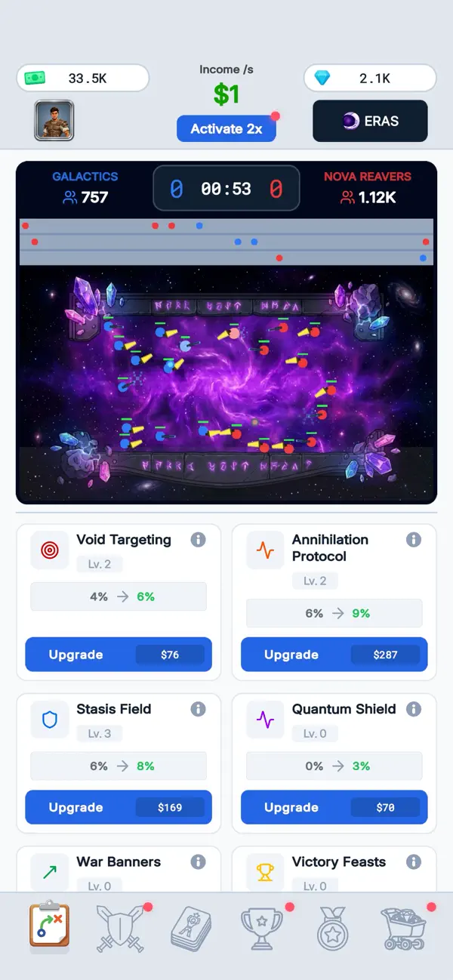The image size is (453, 980).
Task: Tap the diamond gems balance
Action: [370, 78]
